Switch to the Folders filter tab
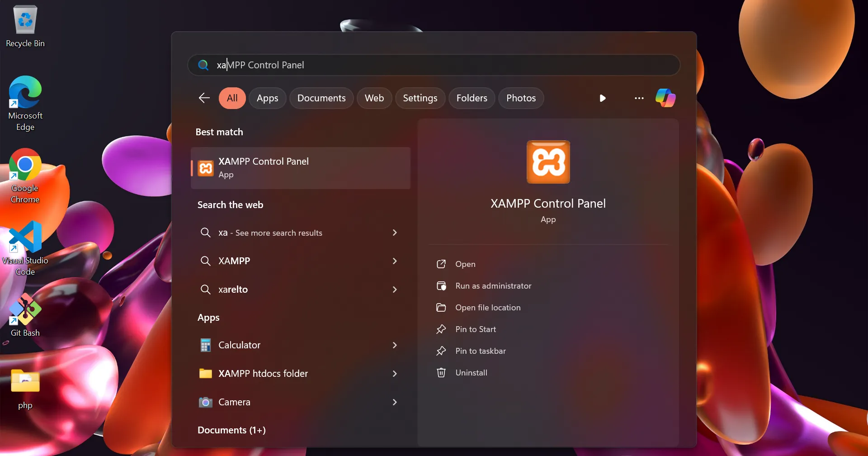Screen dimensions: 868x456 pos(472,98)
